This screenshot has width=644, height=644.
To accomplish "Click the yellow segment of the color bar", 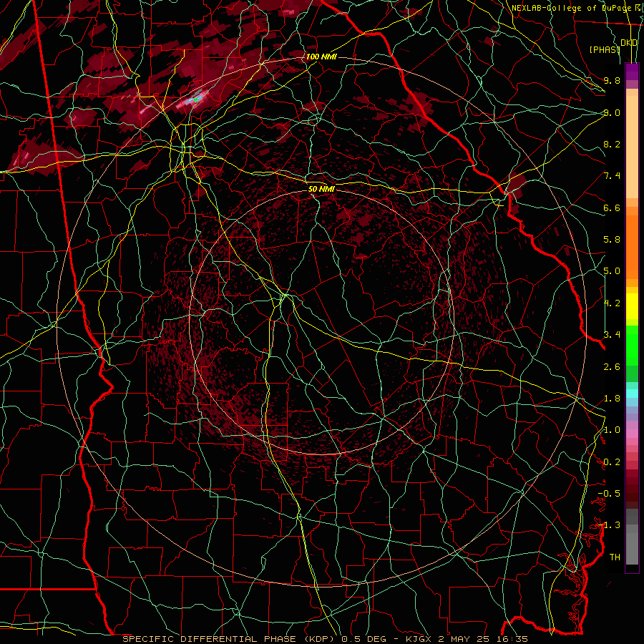I will [632, 306].
